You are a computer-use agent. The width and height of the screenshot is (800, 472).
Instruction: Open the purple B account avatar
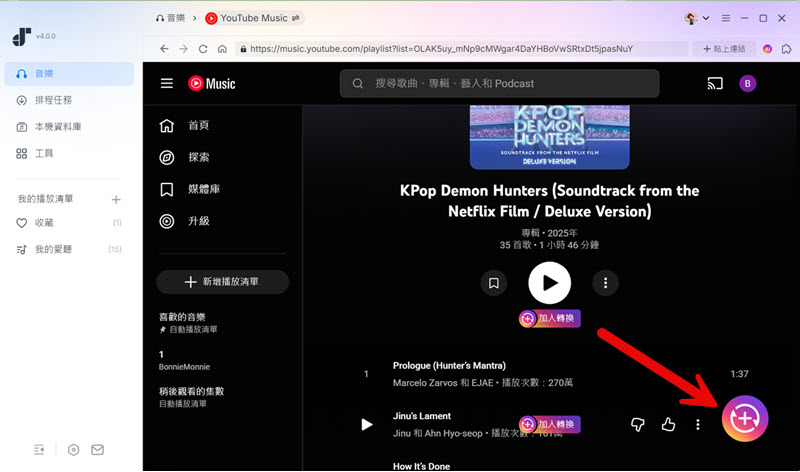tap(747, 83)
